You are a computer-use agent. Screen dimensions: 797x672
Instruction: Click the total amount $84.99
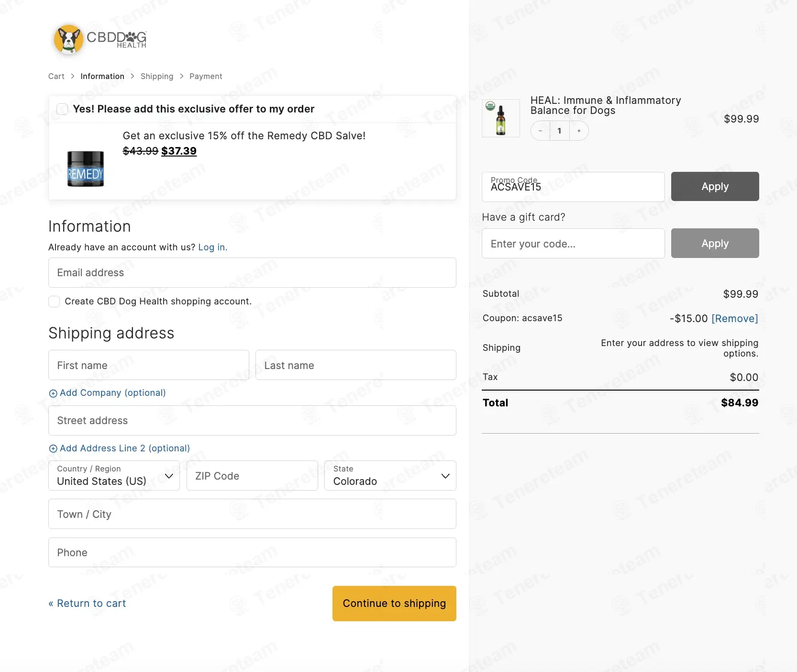coord(740,403)
